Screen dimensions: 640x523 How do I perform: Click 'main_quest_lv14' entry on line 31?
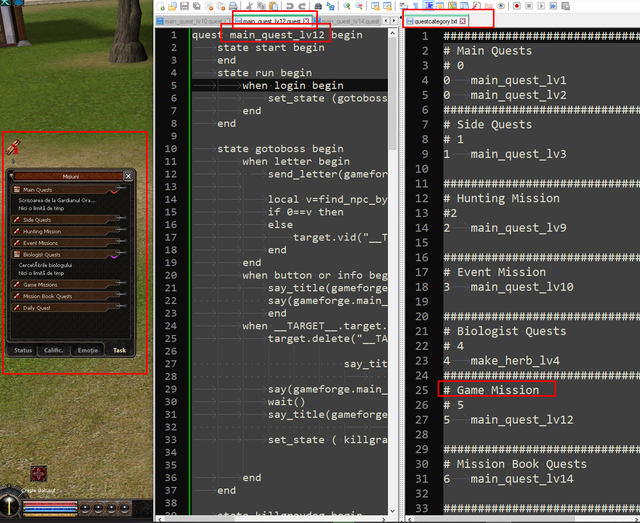pos(522,478)
